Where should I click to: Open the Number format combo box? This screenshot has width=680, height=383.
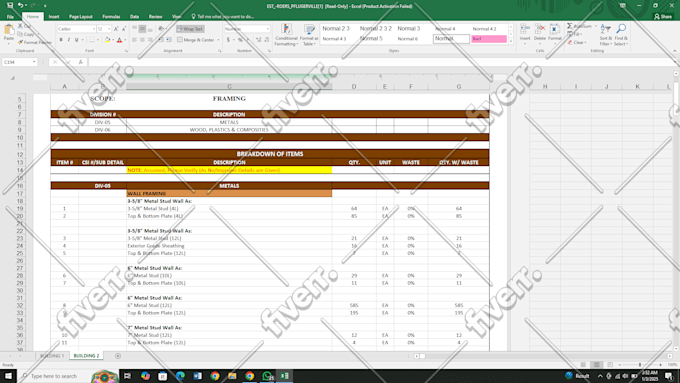click(x=247, y=29)
